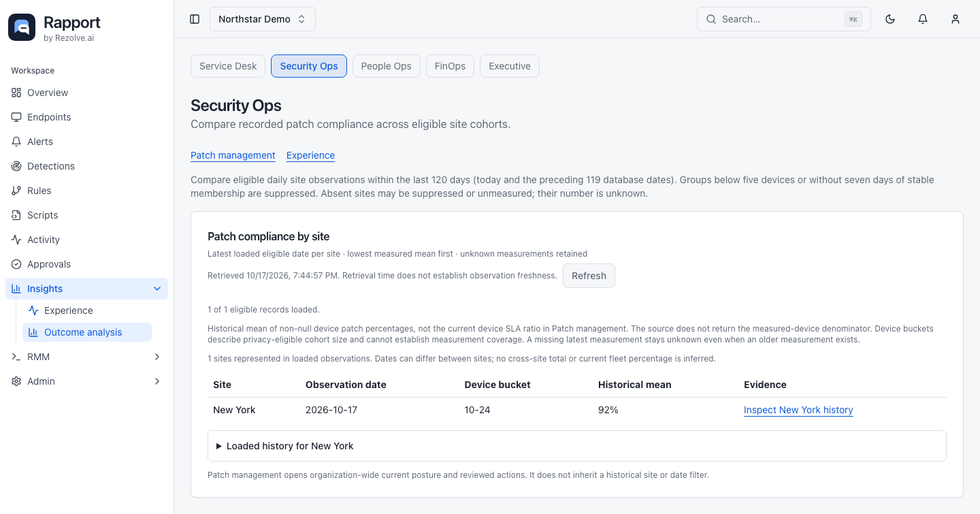
Task: Click the Approvals check-circle icon
Action: click(x=16, y=264)
